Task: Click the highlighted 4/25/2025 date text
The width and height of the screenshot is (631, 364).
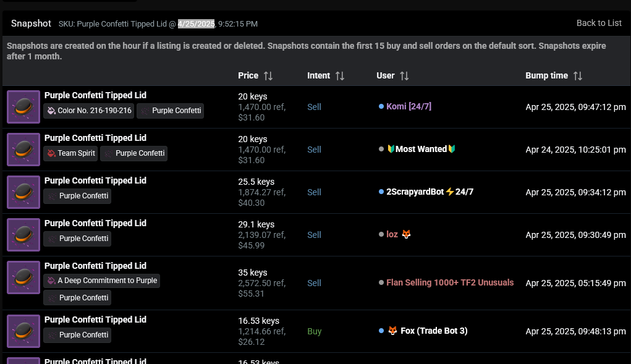Action: pyautogui.click(x=197, y=23)
